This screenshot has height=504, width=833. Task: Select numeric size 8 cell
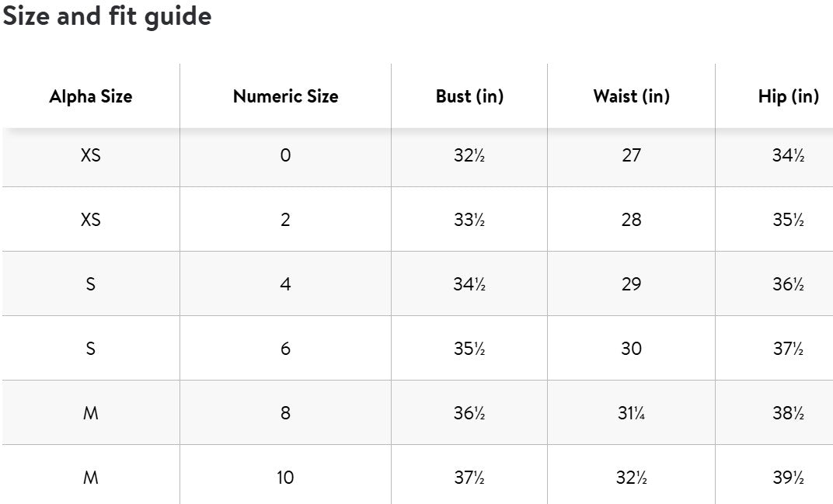pos(285,413)
